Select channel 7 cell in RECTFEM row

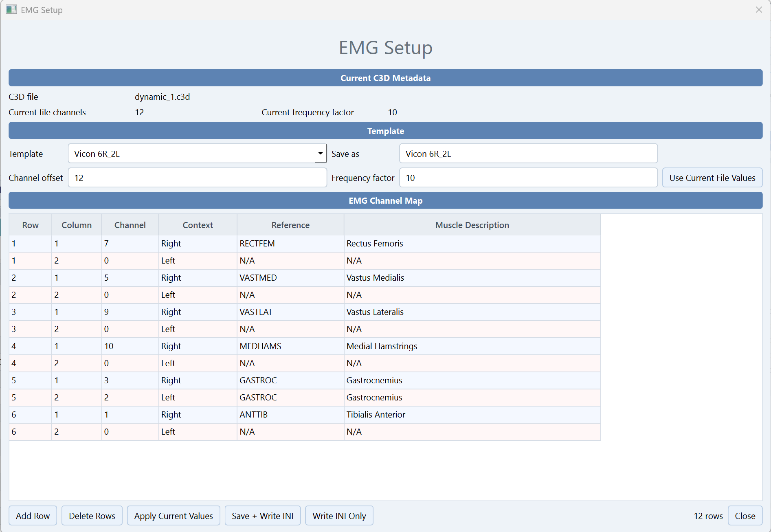(x=130, y=244)
